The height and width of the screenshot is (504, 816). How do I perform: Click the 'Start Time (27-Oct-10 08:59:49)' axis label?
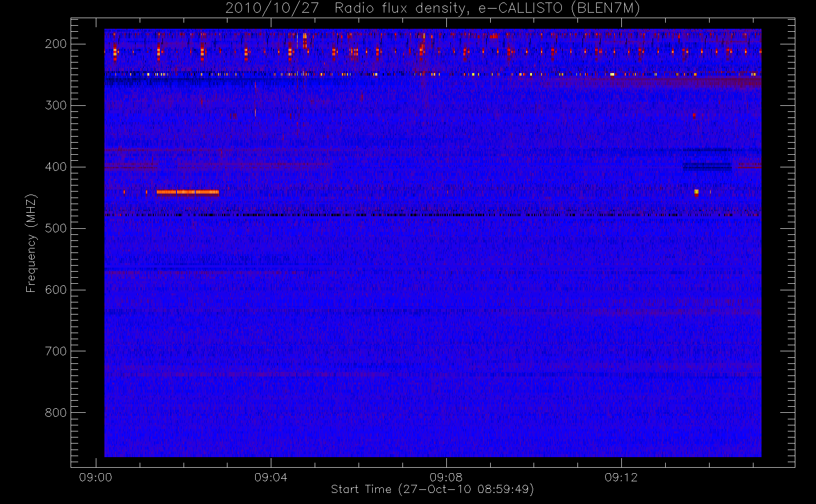click(x=432, y=489)
